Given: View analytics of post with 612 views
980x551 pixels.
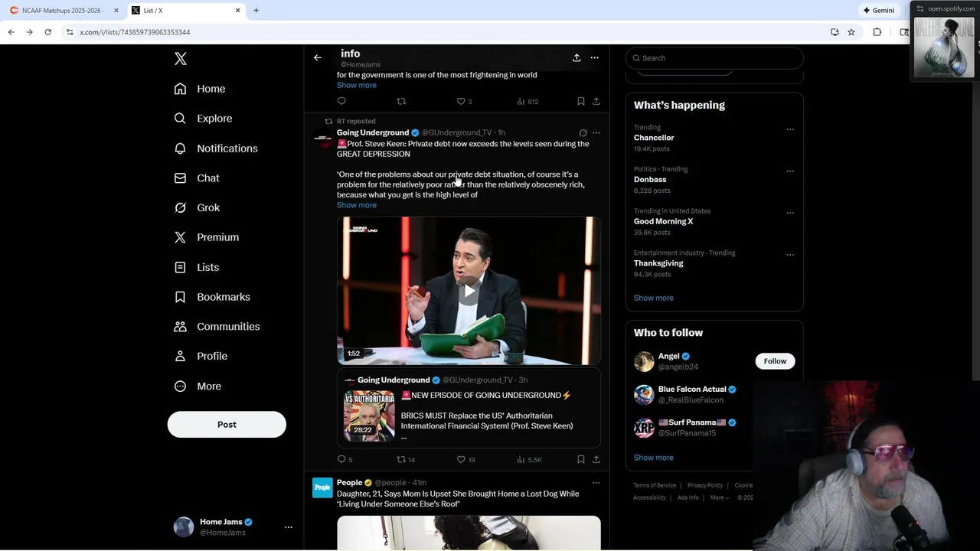Looking at the screenshot, I should click(528, 101).
